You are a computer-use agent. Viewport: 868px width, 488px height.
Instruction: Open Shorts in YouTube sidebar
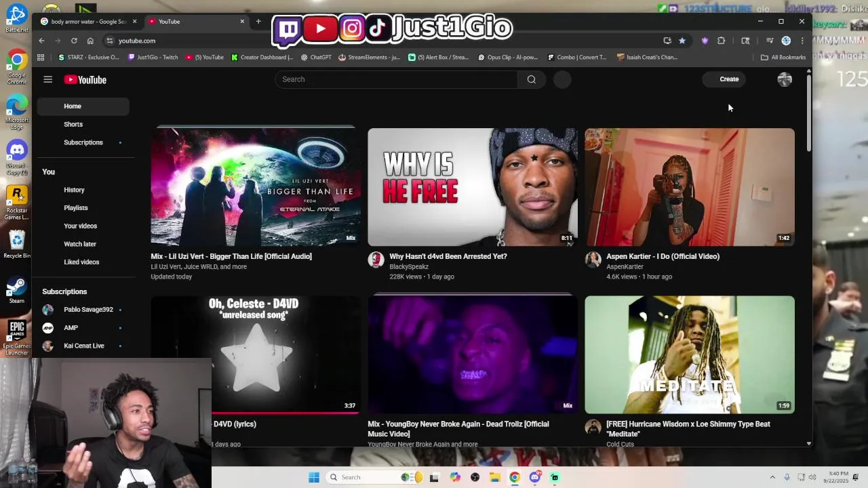click(83, 125)
